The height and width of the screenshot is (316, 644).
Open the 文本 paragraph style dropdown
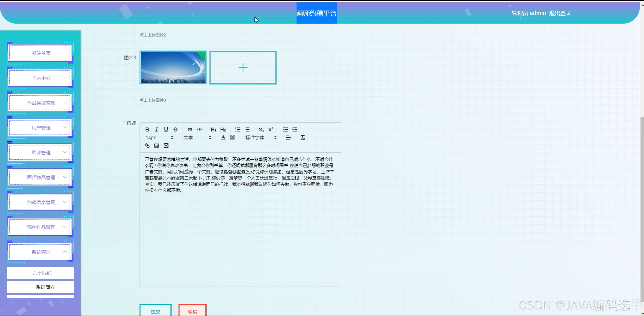pos(197,137)
